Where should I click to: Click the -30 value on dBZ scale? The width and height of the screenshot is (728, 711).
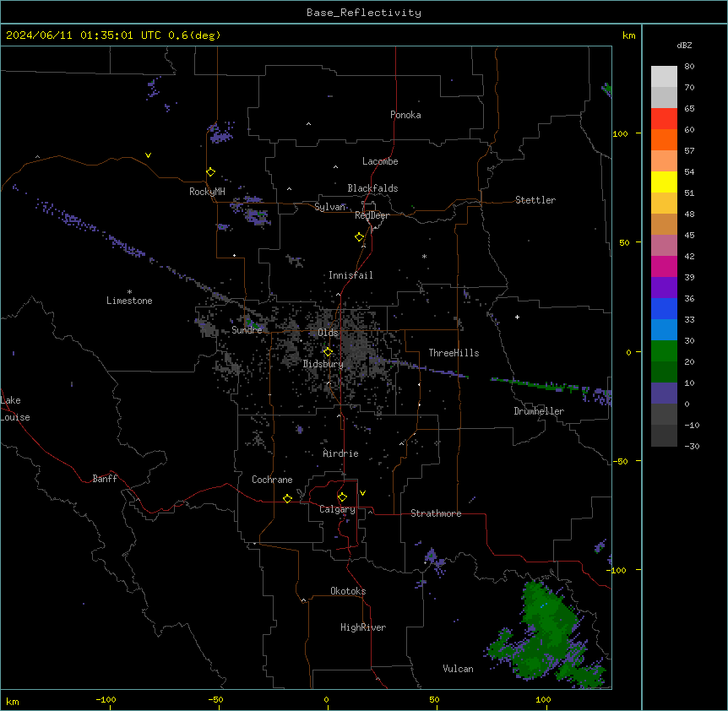[x=692, y=446]
